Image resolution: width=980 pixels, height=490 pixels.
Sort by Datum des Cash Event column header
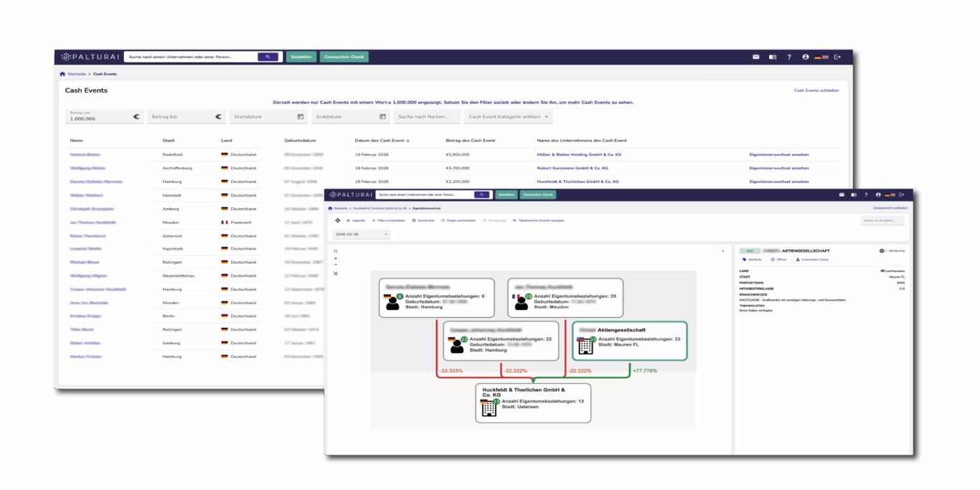(x=382, y=141)
